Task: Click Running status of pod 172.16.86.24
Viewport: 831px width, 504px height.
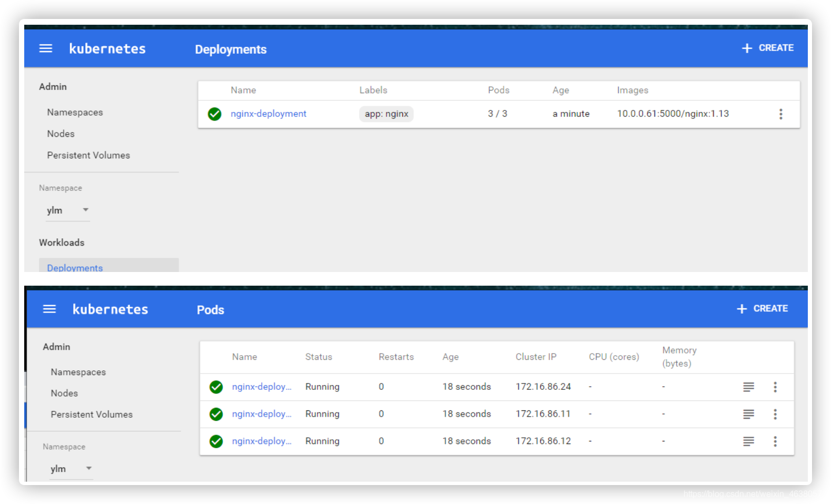Action: click(x=322, y=387)
